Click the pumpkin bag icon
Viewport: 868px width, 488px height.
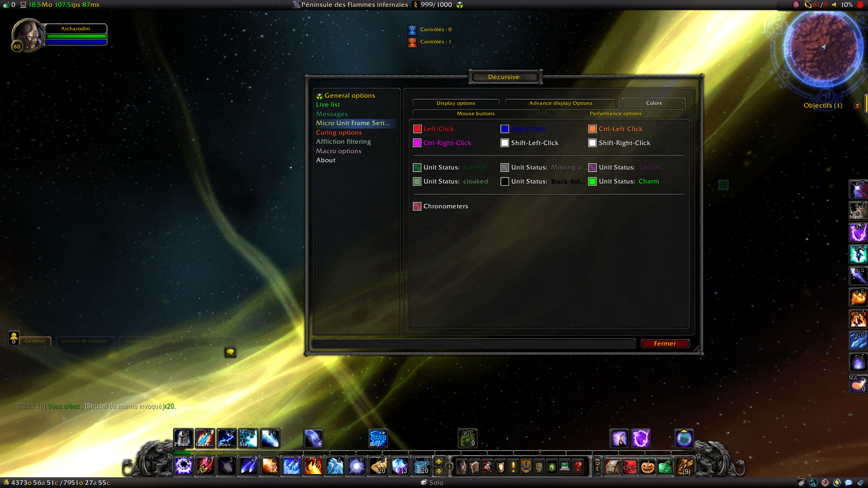point(647,466)
